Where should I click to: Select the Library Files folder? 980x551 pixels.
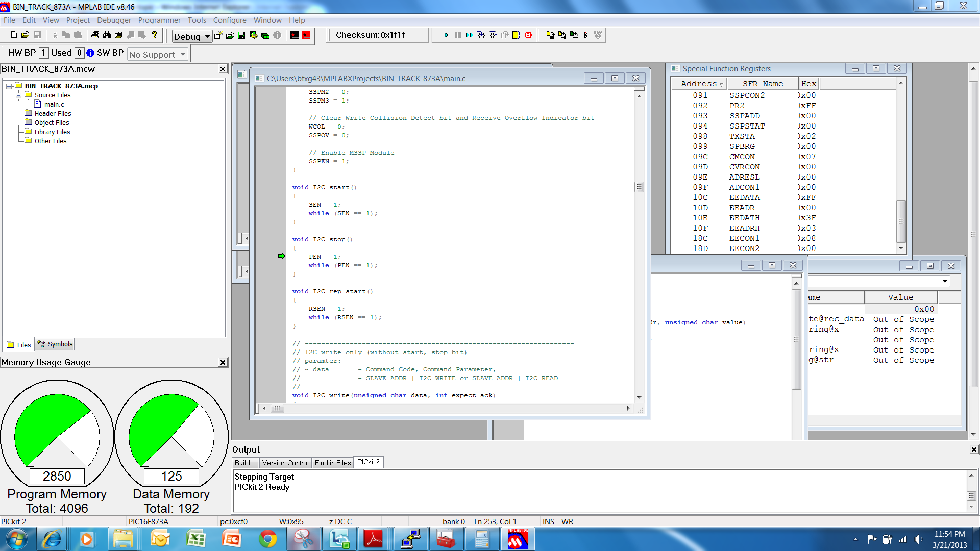(x=52, y=132)
